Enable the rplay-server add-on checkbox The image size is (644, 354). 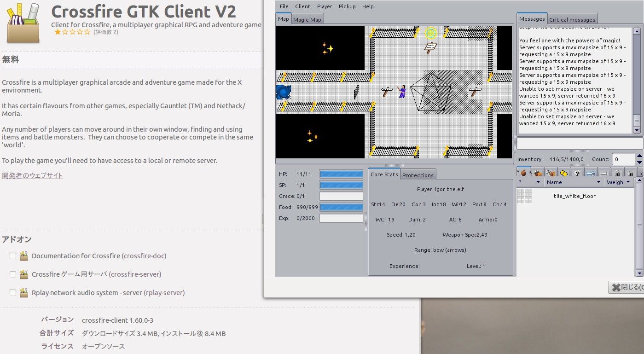coord(13,293)
